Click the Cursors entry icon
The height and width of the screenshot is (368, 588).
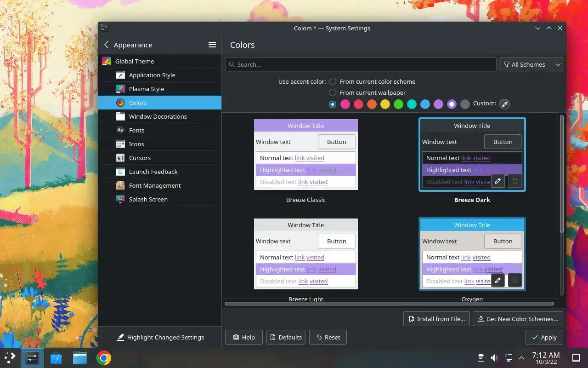click(x=120, y=158)
